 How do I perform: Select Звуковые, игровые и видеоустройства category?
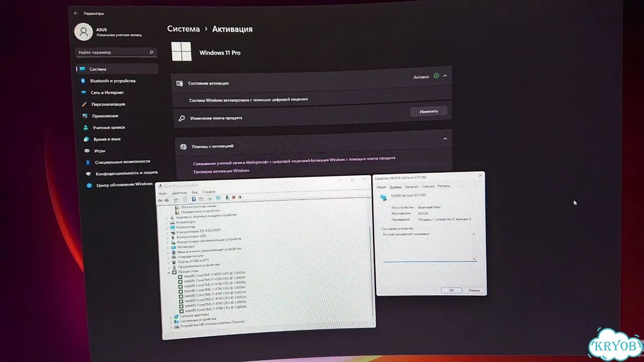click(206, 216)
